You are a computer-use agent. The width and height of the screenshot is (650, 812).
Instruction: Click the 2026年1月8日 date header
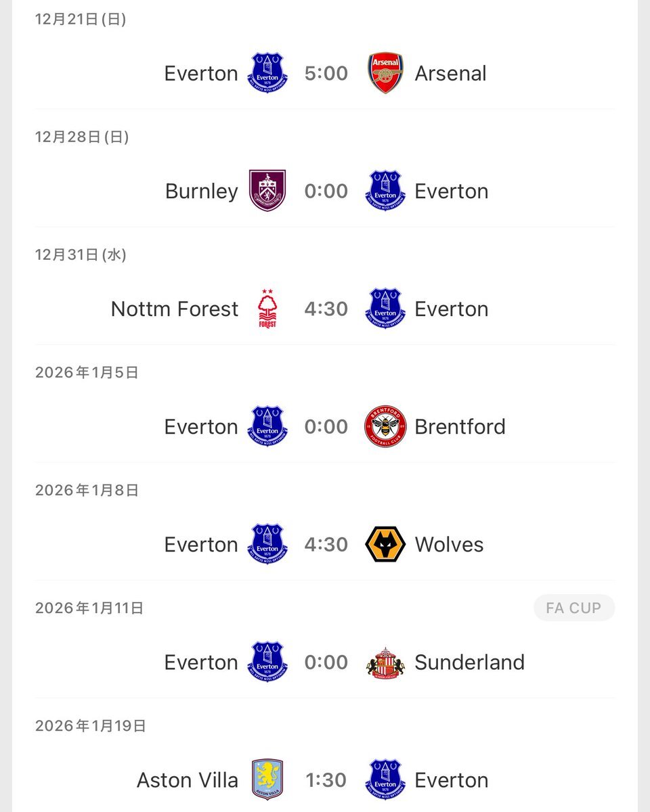(x=87, y=490)
